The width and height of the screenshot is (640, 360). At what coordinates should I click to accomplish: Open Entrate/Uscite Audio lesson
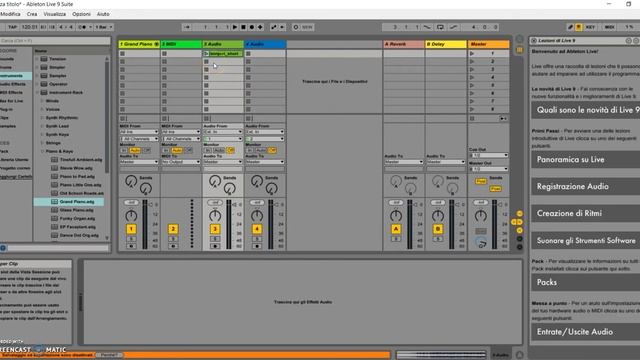pyautogui.click(x=586, y=332)
